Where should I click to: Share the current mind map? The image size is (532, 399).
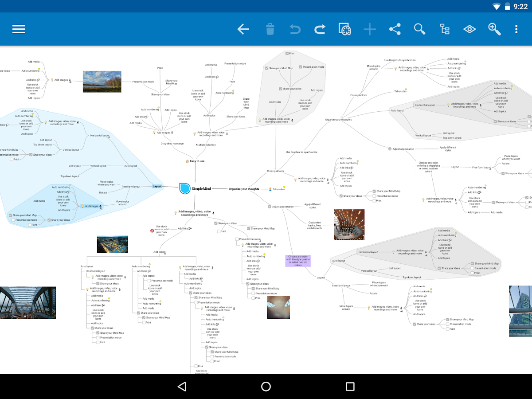click(395, 29)
